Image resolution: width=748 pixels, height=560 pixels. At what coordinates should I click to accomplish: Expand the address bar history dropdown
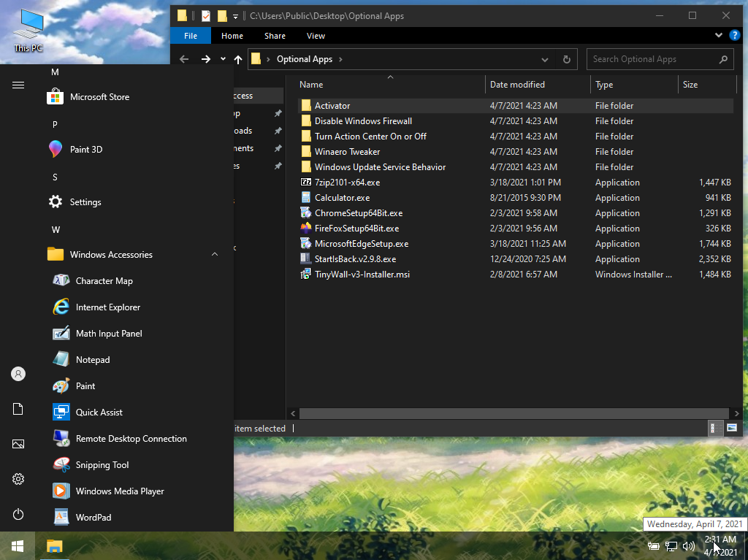[x=545, y=60]
